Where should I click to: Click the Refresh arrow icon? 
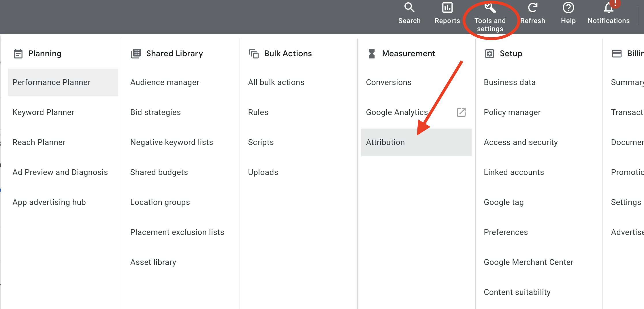pyautogui.click(x=532, y=7)
